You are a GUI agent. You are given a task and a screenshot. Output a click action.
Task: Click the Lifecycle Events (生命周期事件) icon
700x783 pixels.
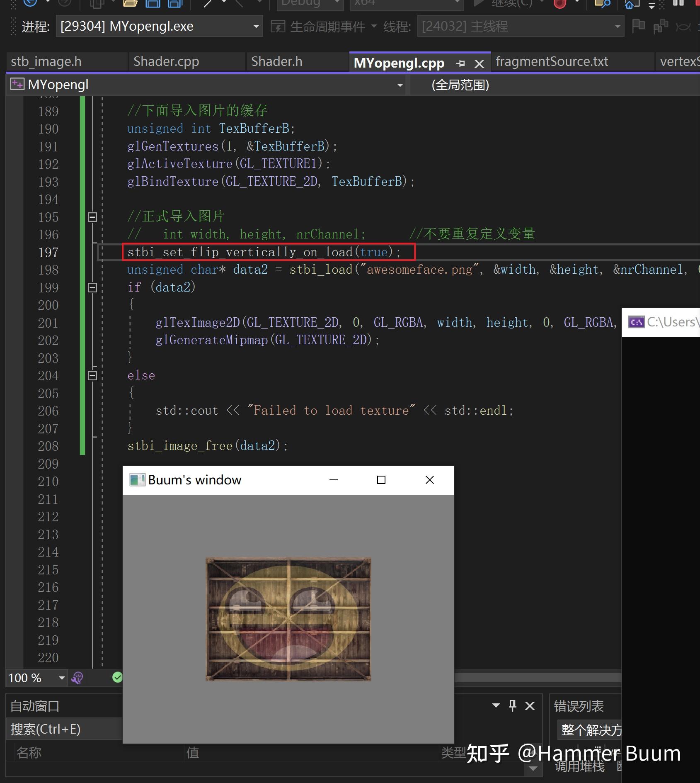[x=279, y=26]
